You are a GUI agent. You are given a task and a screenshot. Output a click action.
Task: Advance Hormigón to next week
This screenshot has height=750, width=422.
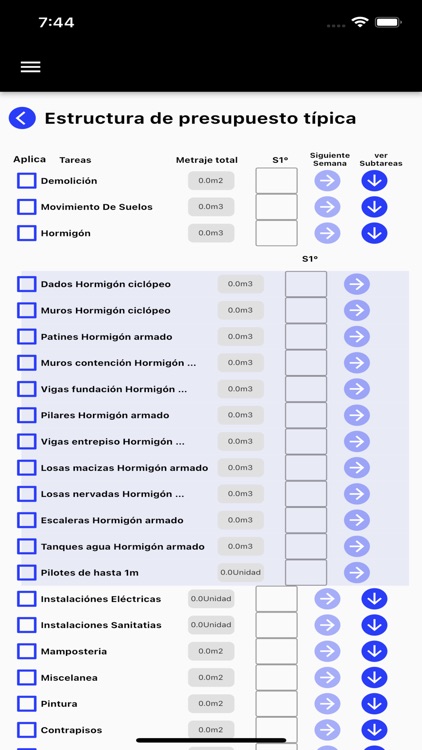click(327, 233)
